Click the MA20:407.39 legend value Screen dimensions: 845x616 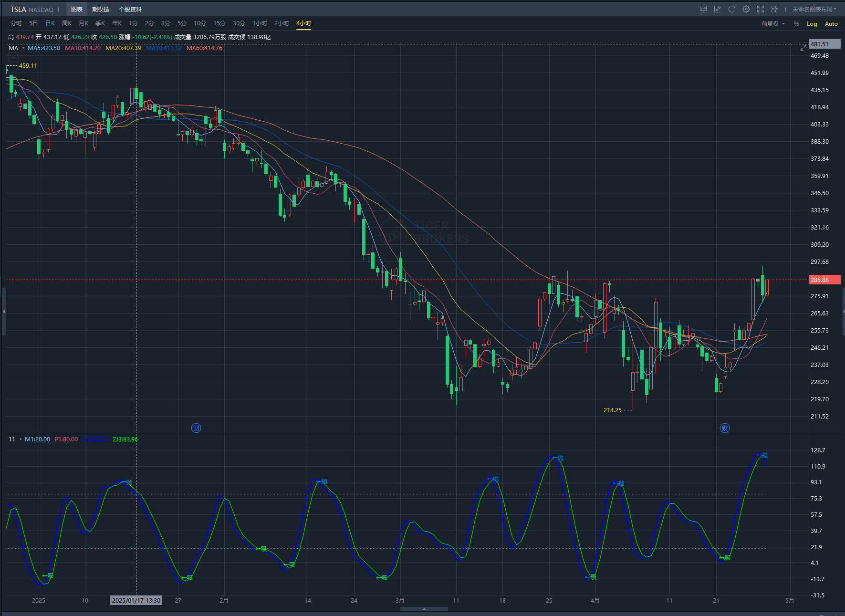coord(123,48)
